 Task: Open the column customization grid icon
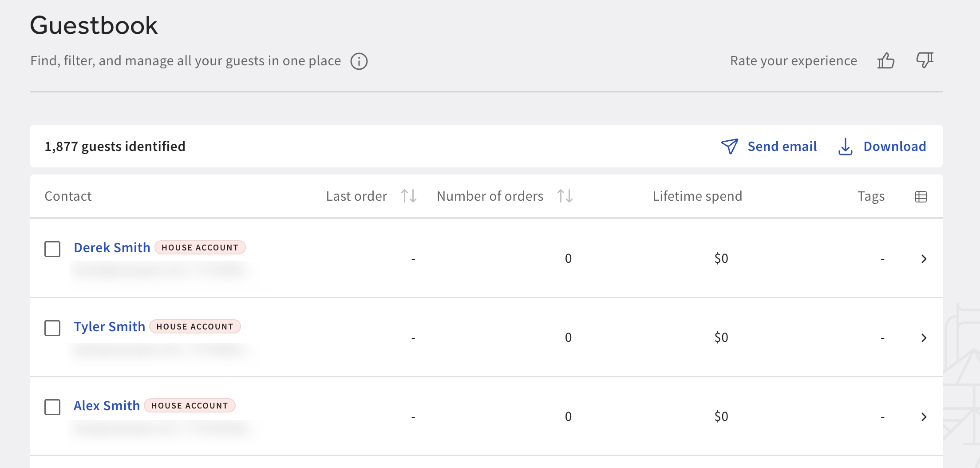(x=922, y=196)
